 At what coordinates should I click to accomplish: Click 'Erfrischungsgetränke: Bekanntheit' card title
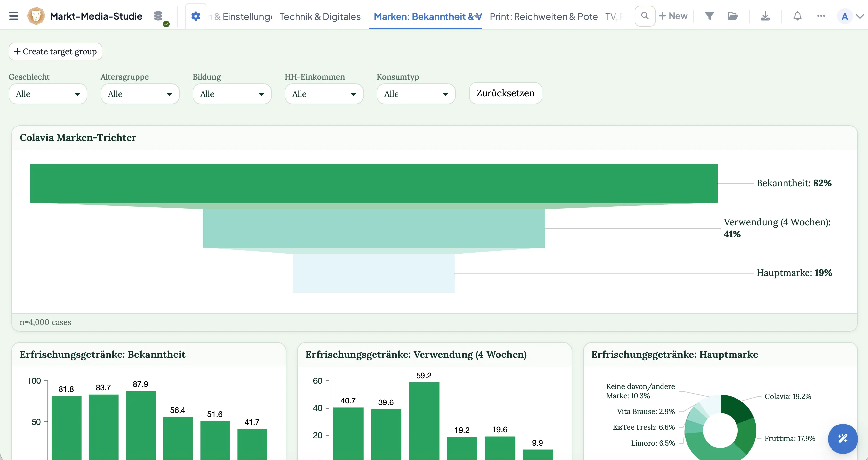103,355
